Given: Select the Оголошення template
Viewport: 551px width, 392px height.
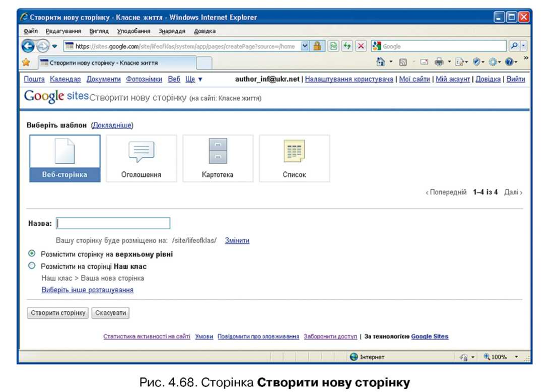Looking at the screenshot, I should [x=141, y=158].
